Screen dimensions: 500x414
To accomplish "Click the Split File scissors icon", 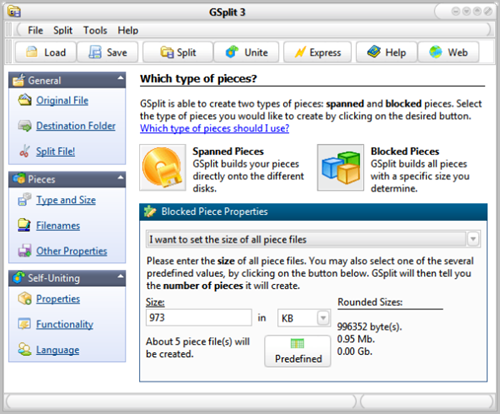I will click(25, 151).
